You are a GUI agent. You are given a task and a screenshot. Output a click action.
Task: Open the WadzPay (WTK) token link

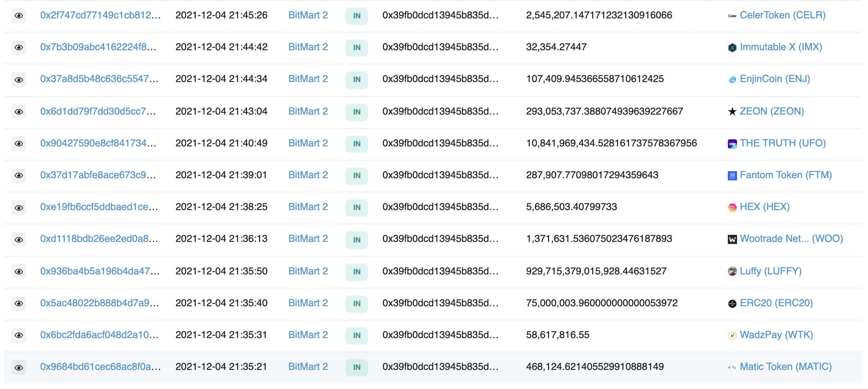click(x=776, y=335)
